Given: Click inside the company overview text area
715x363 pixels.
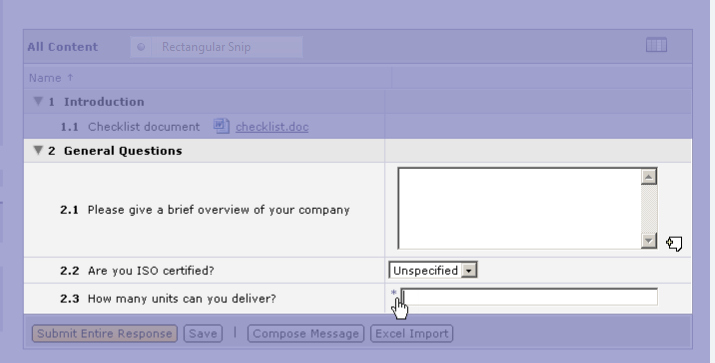Looking at the screenshot, I should point(519,208).
